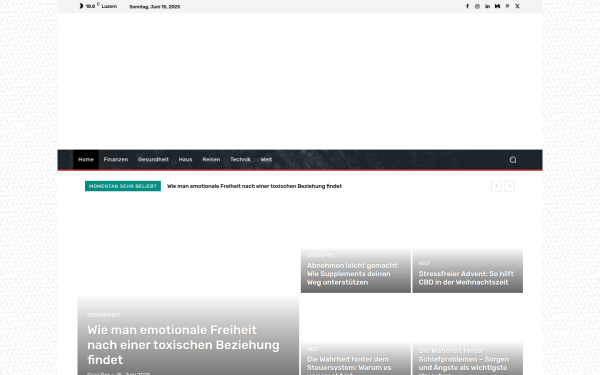The height and width of the screenshot is (375, 600).
Task: Open the Finanzen menu item
Action: click(x=116, y=160)
